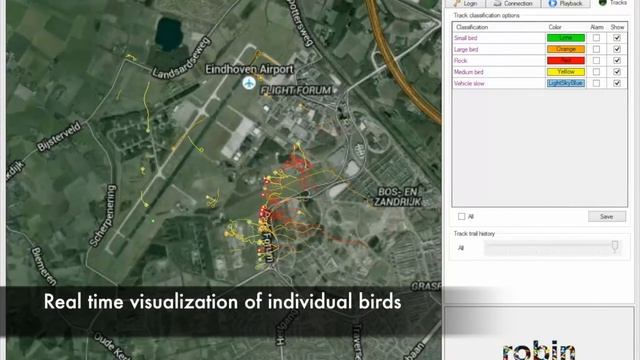This screenshot has height=360, width=640.
Task: Click the Orange Large bird color swatch
Action: (x=566, y=49)
